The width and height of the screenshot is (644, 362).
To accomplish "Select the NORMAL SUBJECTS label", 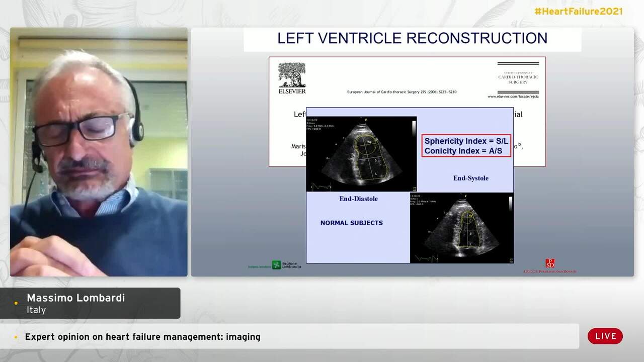I will click(x=352, y=223).
